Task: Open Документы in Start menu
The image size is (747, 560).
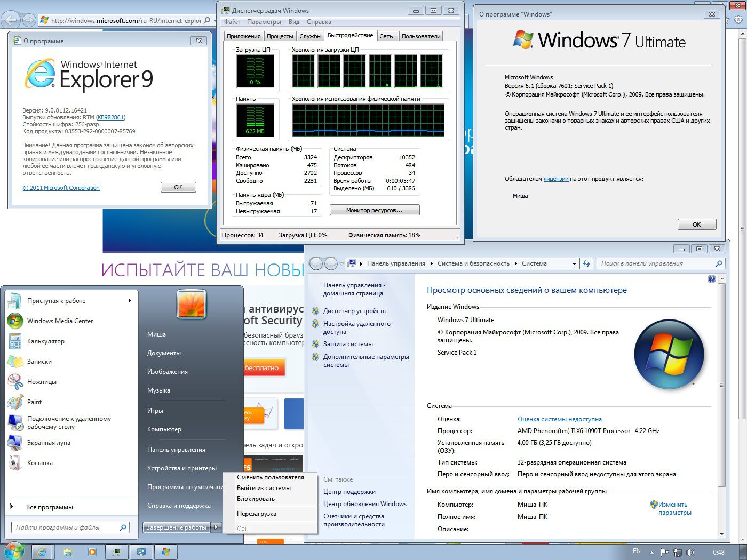Action: click(164, 353)
